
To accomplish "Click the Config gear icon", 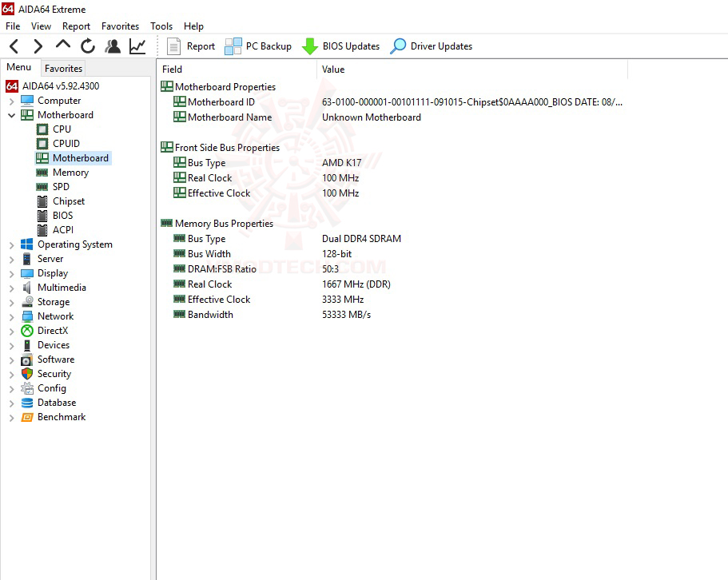I will [x=27, y=388].
